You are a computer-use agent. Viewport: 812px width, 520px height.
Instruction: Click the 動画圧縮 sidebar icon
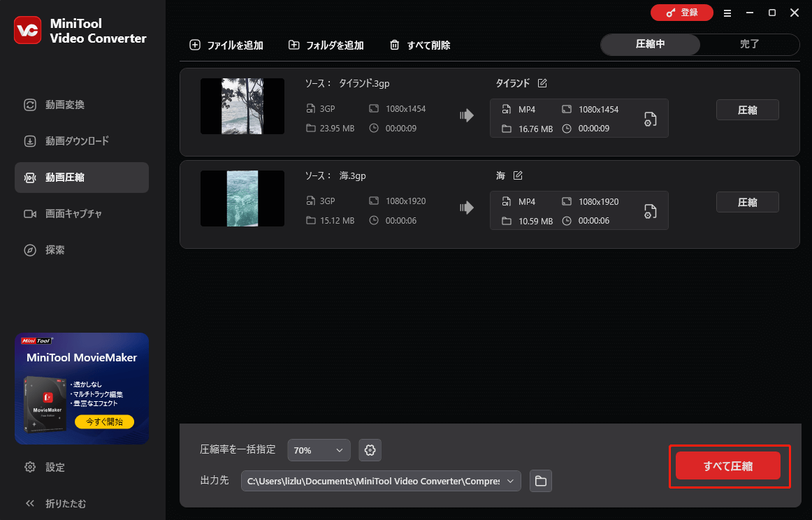click(x=30, y=178)
